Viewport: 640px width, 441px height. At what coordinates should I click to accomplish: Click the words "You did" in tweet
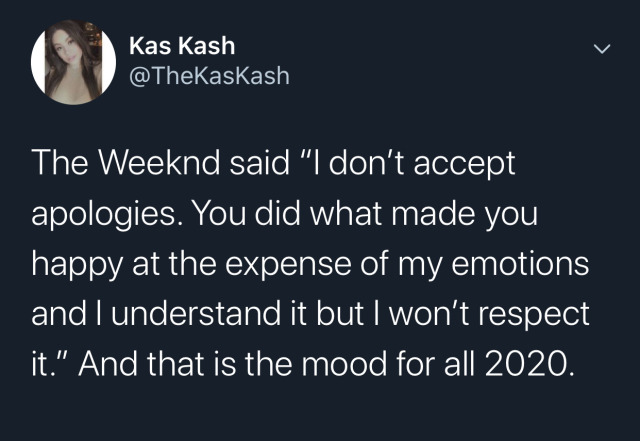(246, 213)
